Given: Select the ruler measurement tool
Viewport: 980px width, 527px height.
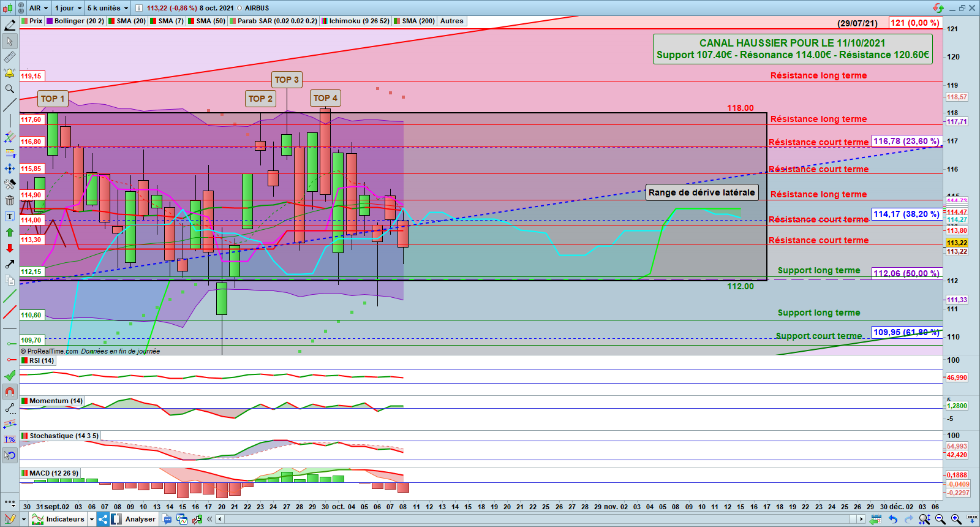Looking at the screenshot, I should 10,57.
